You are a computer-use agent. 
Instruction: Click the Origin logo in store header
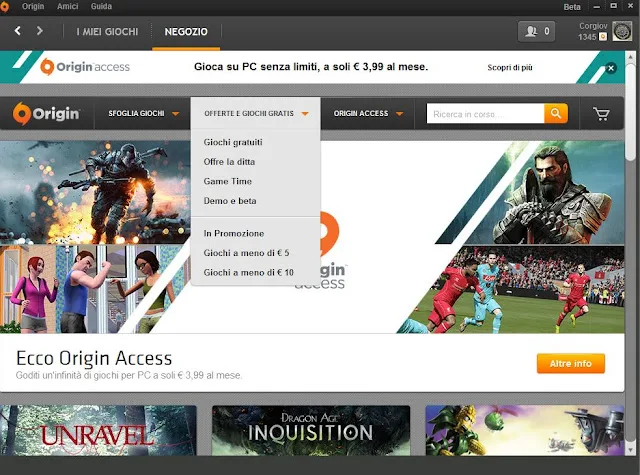[45, 114]
